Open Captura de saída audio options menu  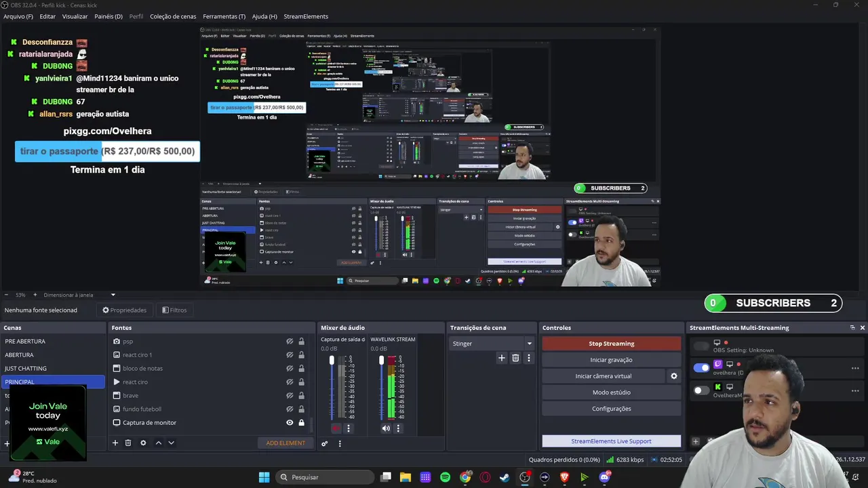(349, 428)
